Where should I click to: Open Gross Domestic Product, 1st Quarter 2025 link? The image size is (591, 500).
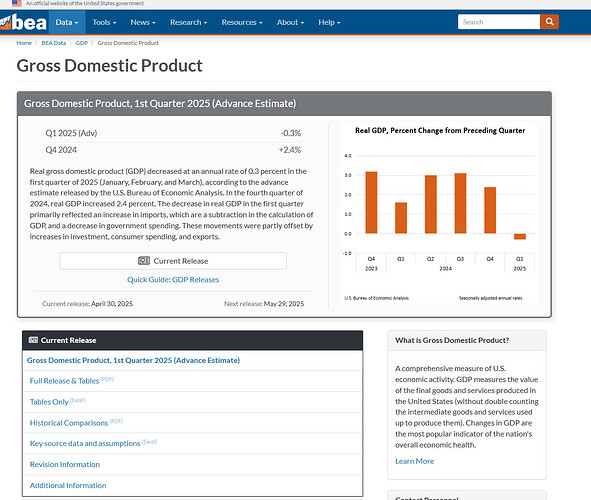(133, 360)
